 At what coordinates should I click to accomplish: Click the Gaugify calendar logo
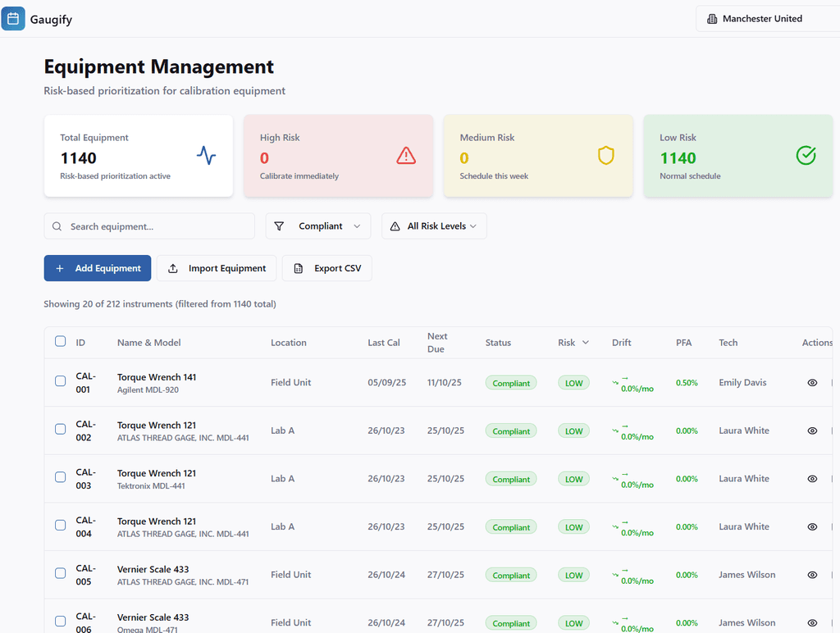tap(13, 18)
